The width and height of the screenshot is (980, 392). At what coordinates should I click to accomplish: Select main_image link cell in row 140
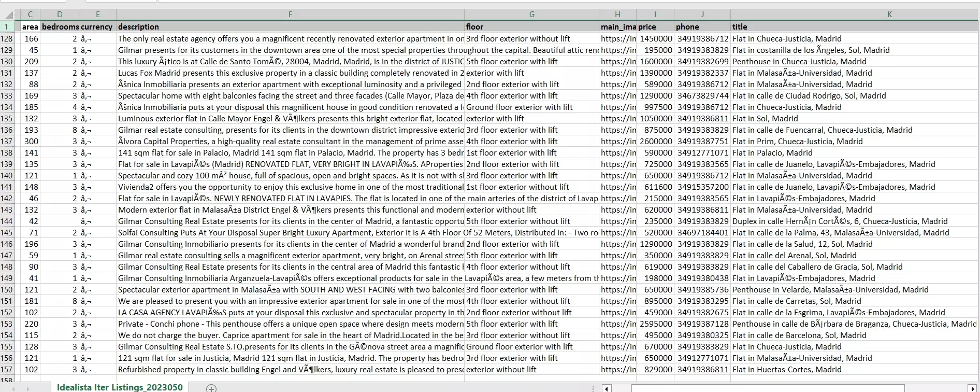(617, 175)
